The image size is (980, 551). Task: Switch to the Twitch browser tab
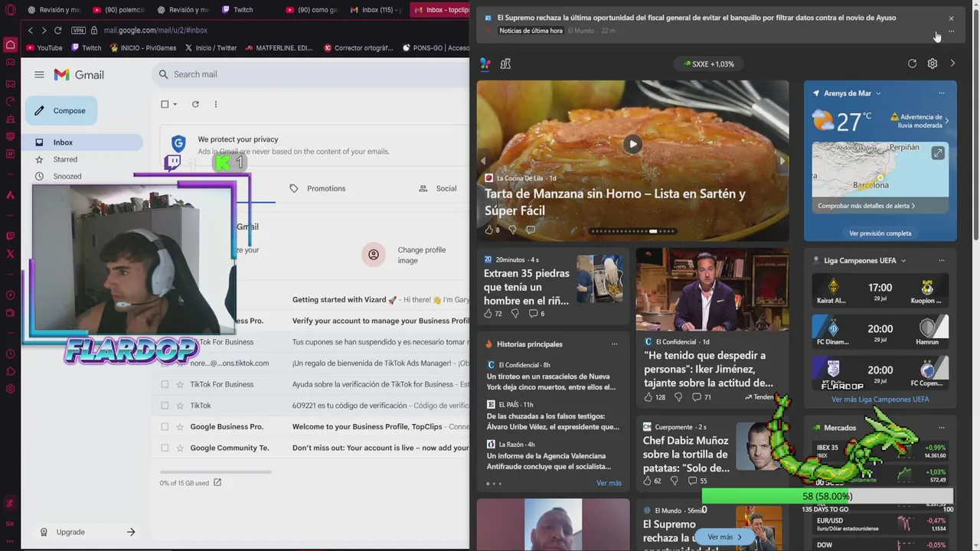(x=243, y=10)
